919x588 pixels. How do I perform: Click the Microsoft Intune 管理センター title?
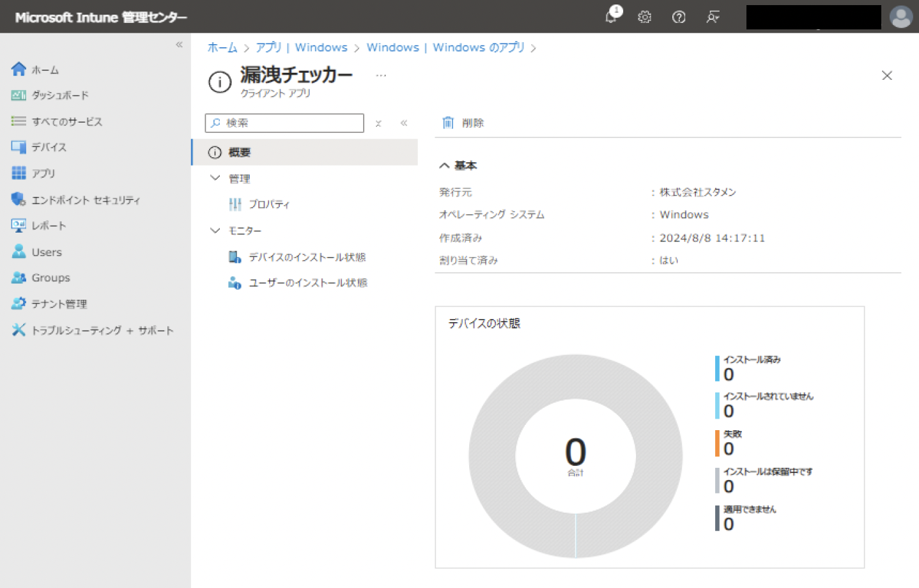[101, 17]
